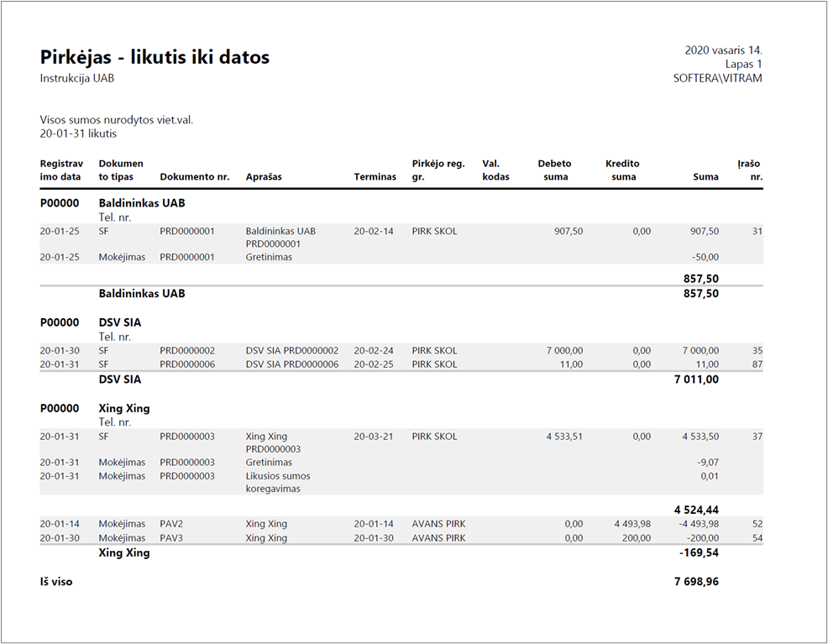Select the Baldininkas UAB customer heading
Image resolution: width=828 pixels, height=644 pixels.
[142, 203]
